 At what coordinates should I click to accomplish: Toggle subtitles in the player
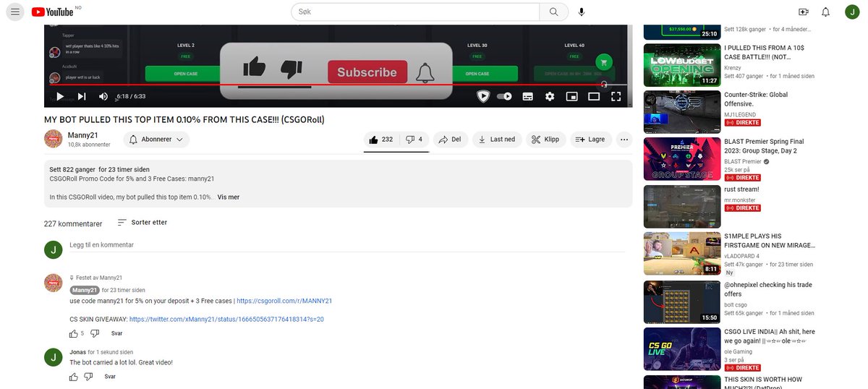click(528, 96)
